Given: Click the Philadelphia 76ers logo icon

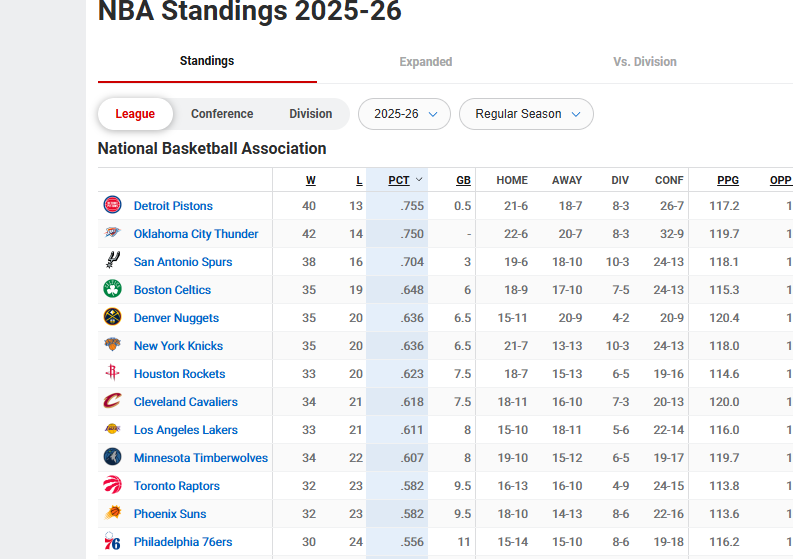Looking at the screenshot, I should pyautogui.click(x=112, y=542).
